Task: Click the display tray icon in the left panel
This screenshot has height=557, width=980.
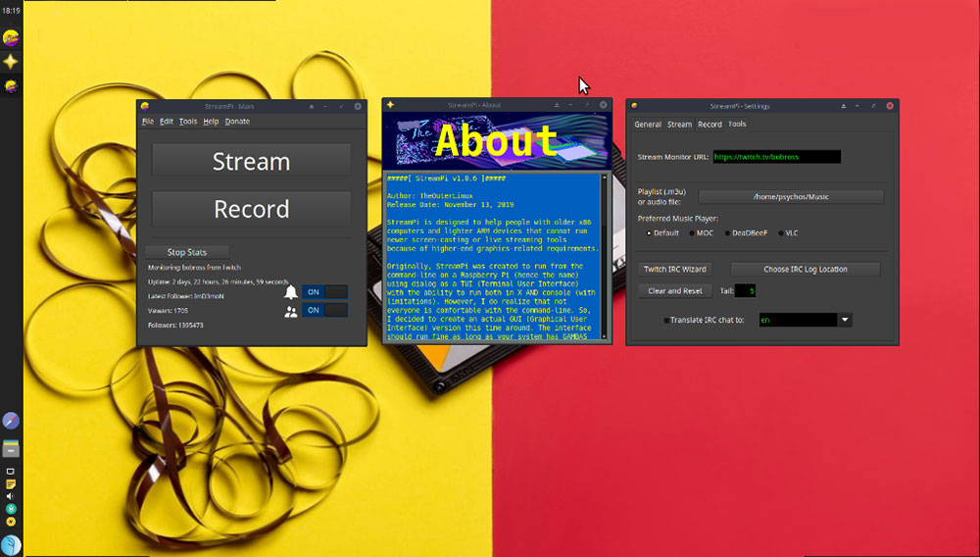Action: point(11,472)
